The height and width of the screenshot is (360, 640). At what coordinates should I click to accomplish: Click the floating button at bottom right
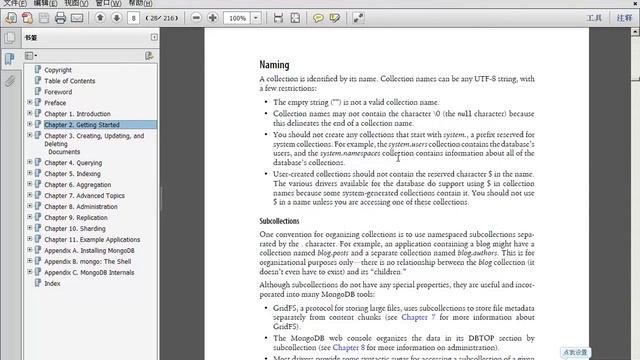(576, 352)
